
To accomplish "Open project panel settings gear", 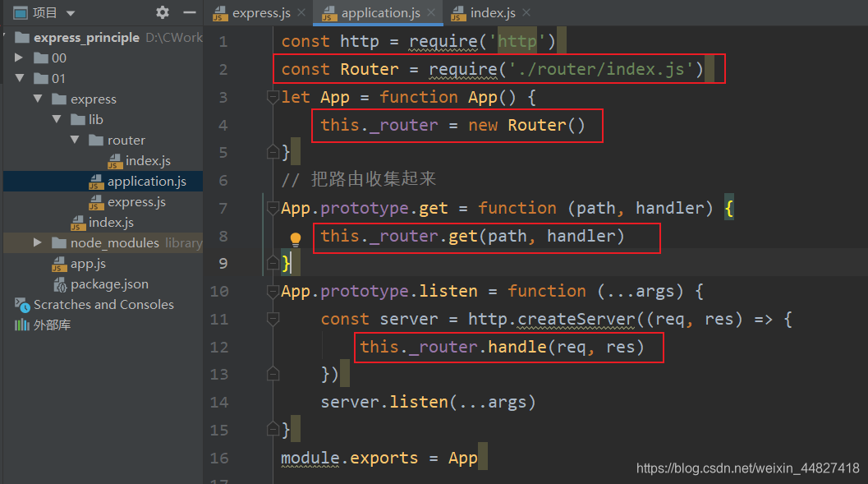I will (163, 12).
